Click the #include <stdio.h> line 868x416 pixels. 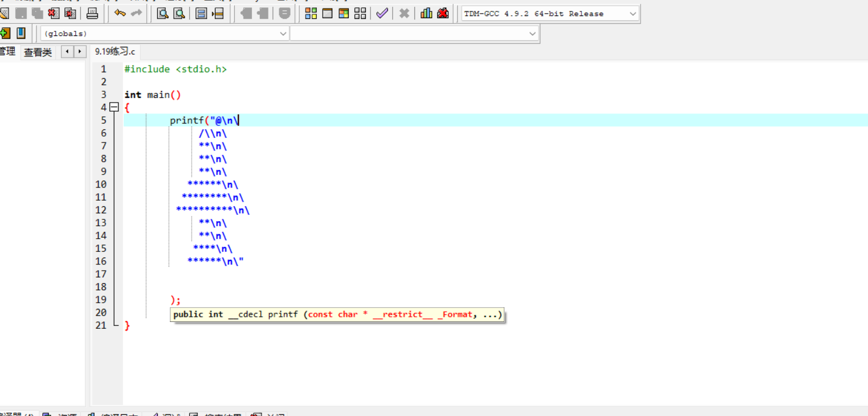click(x=176, y=69)
